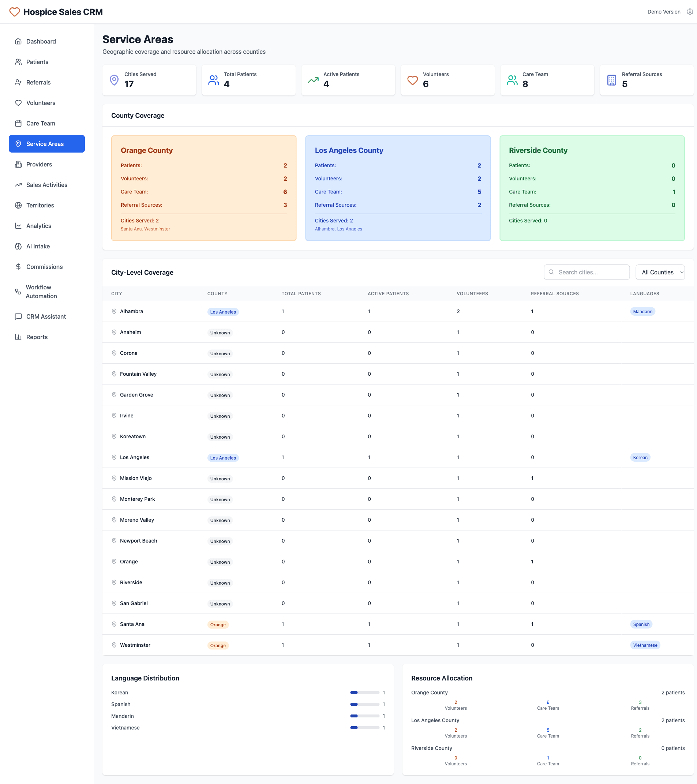Click the Territories globe icon
Screen dimensions: 697x784
point(18,205)
